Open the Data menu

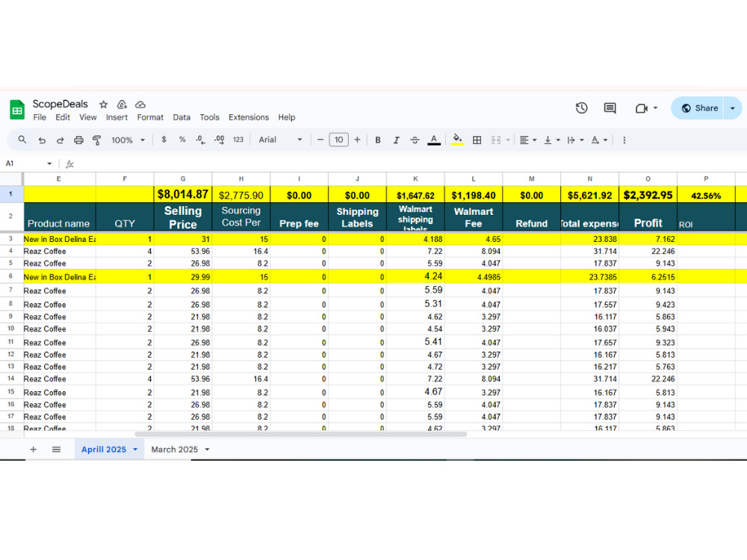click(182, 117)
